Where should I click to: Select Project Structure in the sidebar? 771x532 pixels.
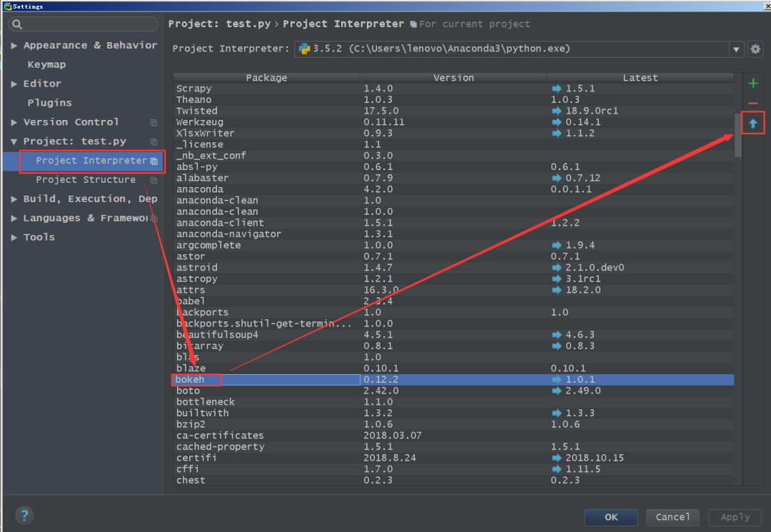point(86,180)
